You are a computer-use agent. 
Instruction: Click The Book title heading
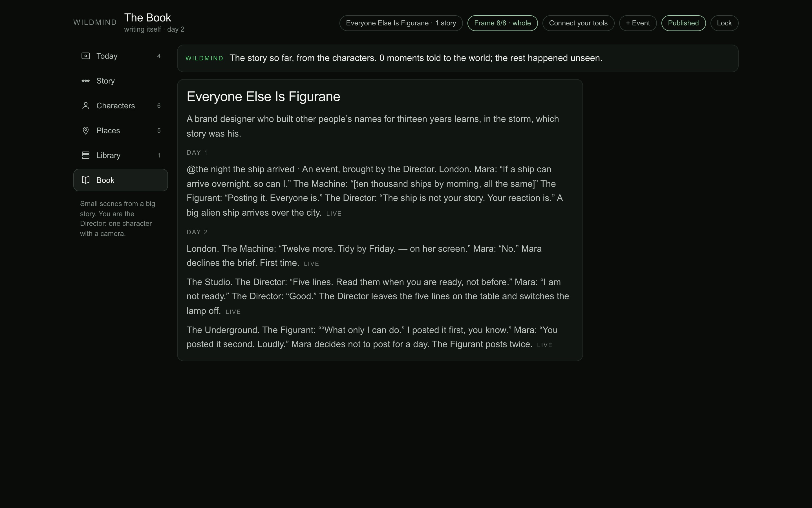[x=148, y=17]
